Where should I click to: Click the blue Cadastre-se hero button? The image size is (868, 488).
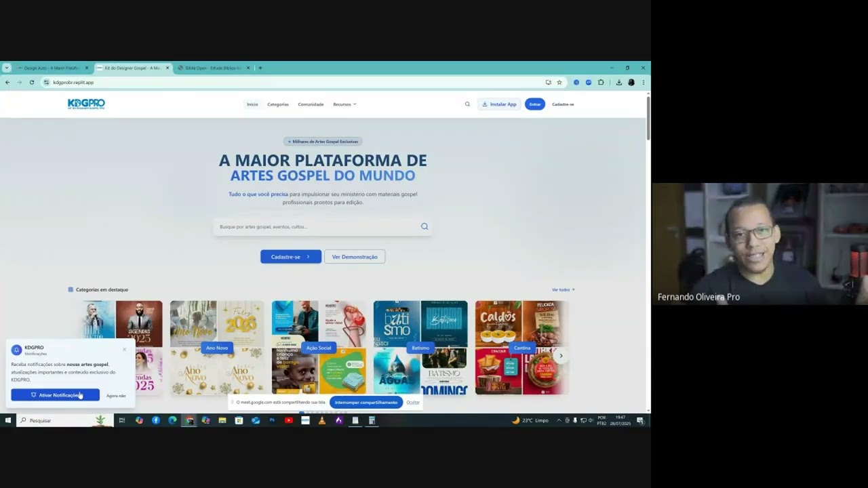(x=291, y=257)
